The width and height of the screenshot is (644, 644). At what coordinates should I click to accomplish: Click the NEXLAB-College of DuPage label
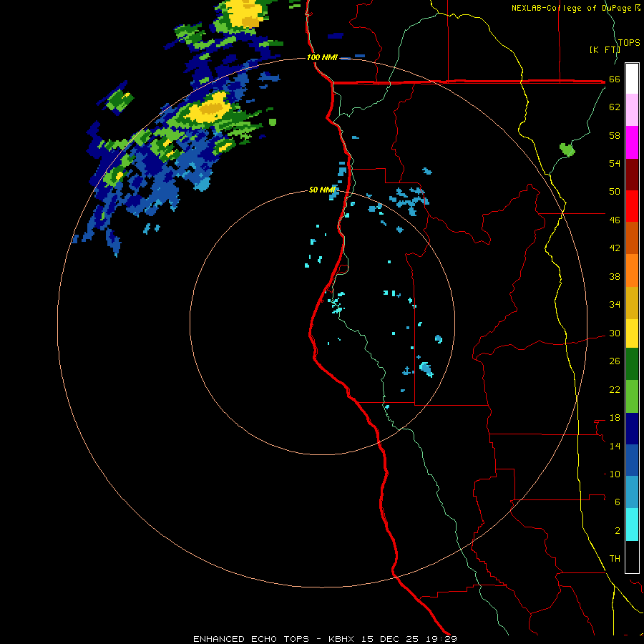pos(572,8)
